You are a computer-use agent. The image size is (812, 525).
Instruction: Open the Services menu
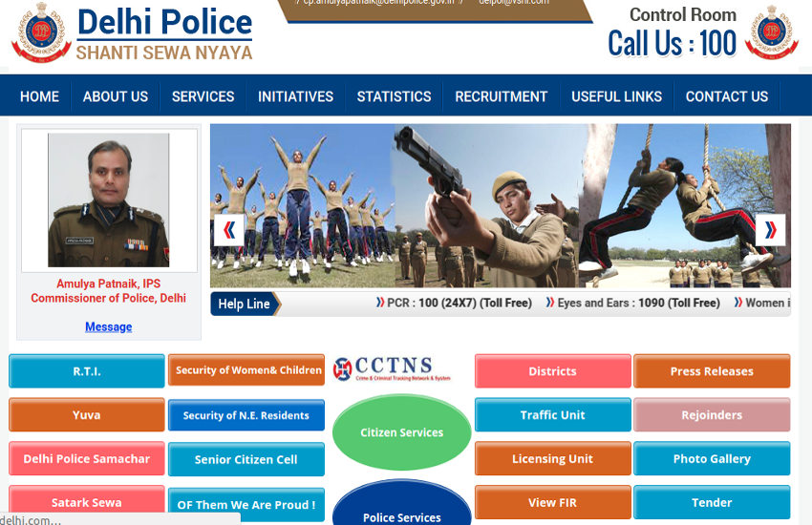pos(203,96)
